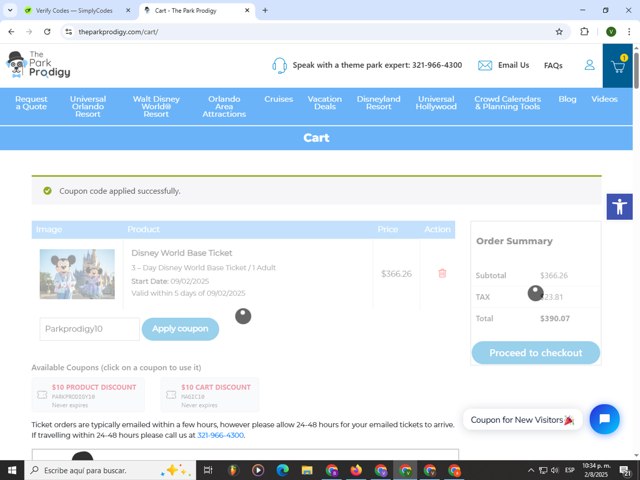Open the Cruises menu item
Viewport: 640px width, 480px height.
278,99
